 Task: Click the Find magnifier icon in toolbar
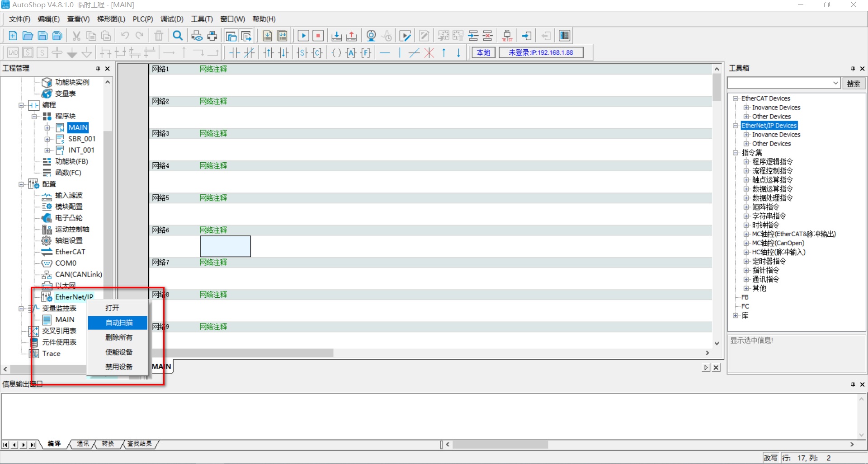pos(178,36)
